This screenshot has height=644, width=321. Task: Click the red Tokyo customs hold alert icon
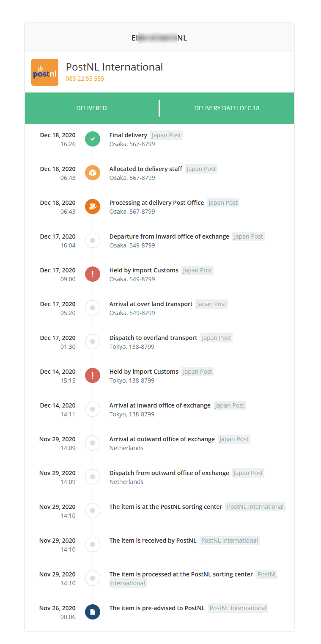(93, 375)
